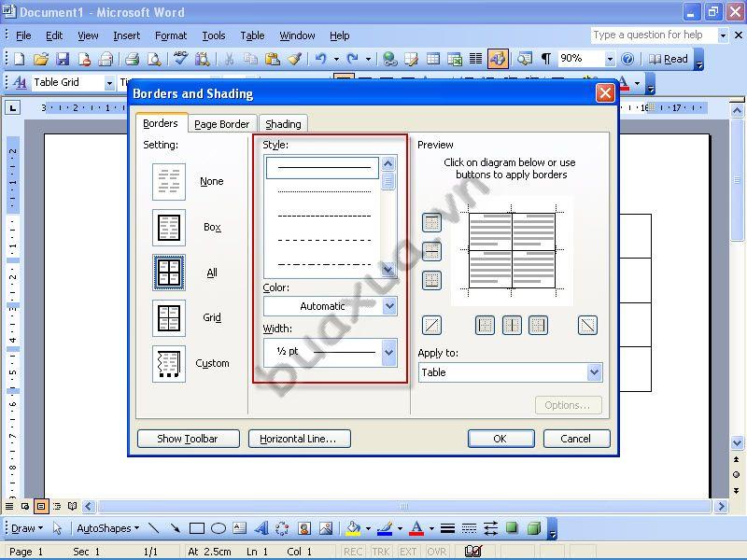Open the Table Grid style dropdown
This screenshot has height=560, width=747.
109,83
